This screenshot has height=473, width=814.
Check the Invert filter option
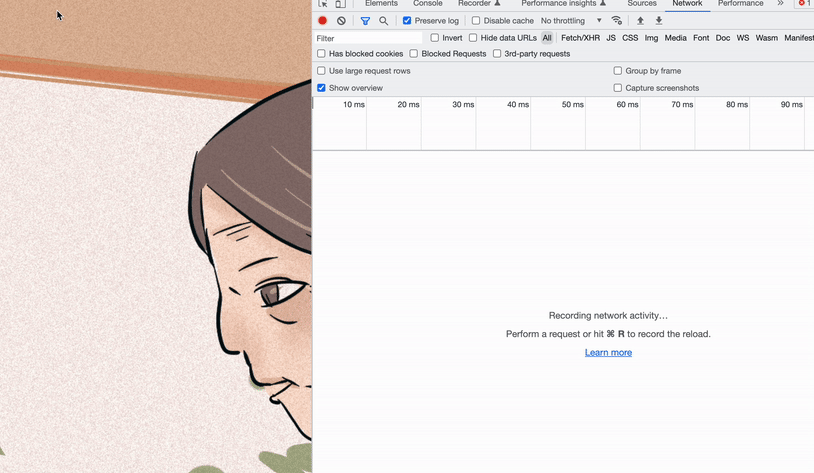point(435,38)
